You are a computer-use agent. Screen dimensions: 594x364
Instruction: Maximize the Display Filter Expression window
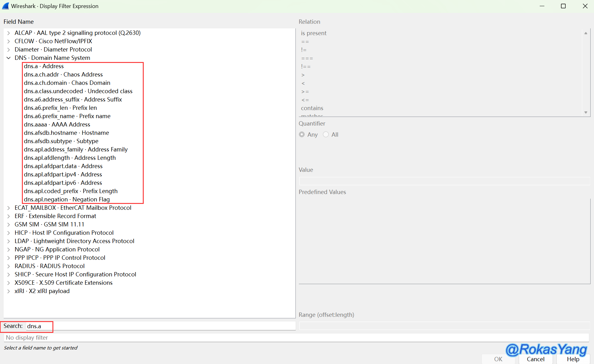point(563,6)
